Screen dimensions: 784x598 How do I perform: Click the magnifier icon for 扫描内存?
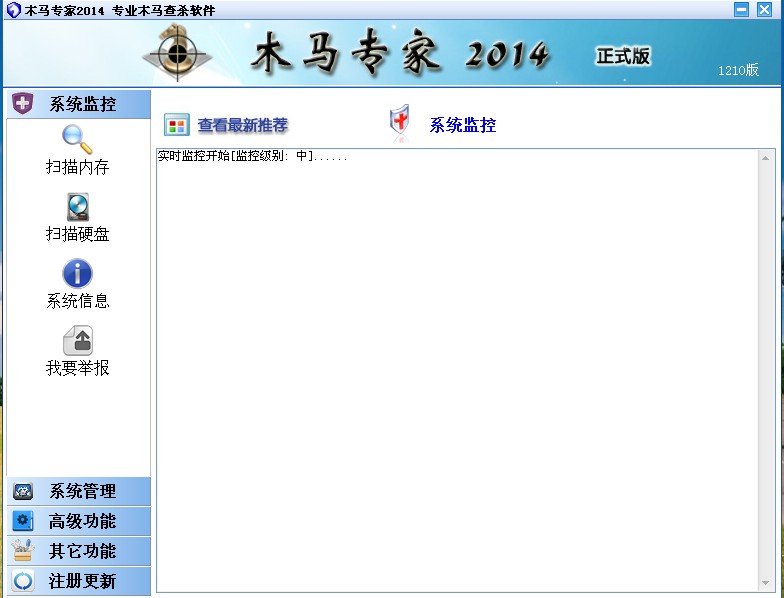tap(77, 139)
